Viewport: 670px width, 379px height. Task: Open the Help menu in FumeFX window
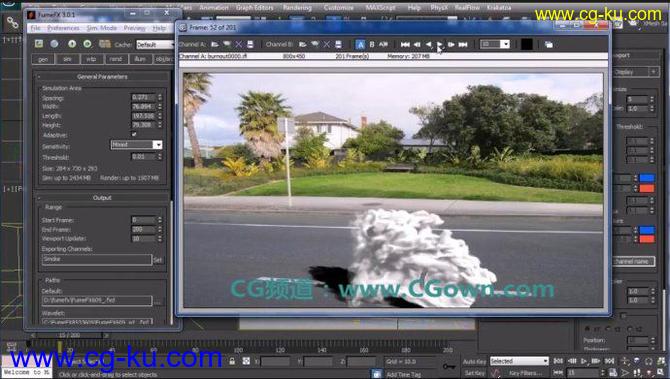[x=159, y=28]
